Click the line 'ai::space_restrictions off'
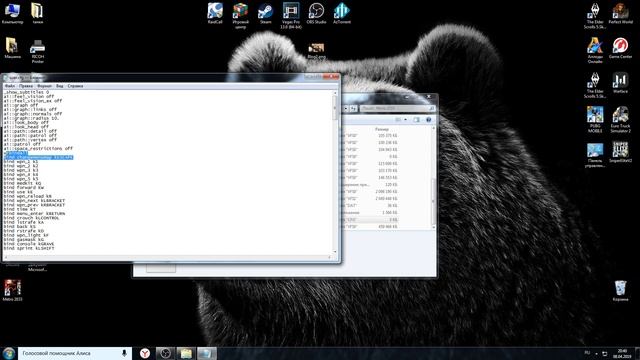The width and height of the screenshot is (640, 360). click(x=38, y=149)
